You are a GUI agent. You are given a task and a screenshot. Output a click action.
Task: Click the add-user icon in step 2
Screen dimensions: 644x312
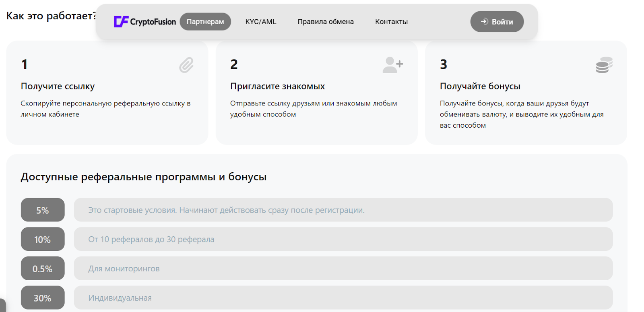pyautogui.click(x=393, y=65)
